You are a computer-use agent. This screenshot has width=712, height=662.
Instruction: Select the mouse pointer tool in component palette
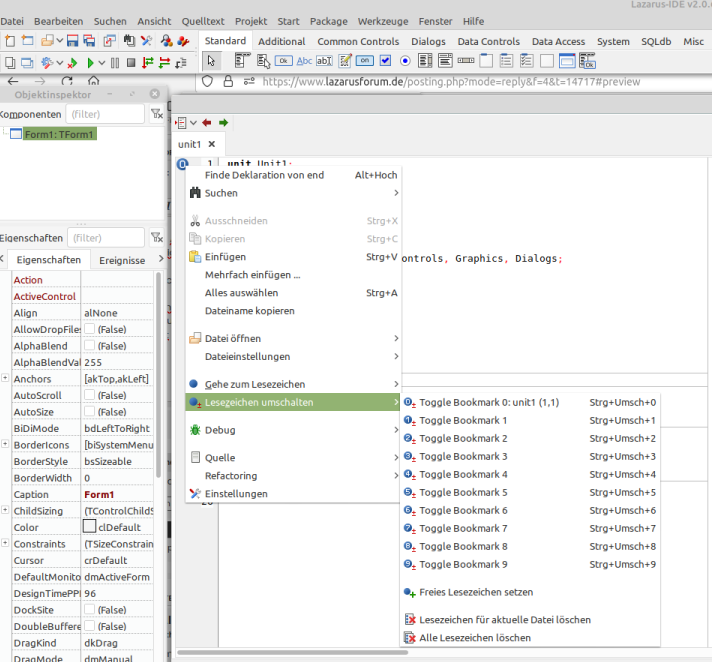coord(211,61)
